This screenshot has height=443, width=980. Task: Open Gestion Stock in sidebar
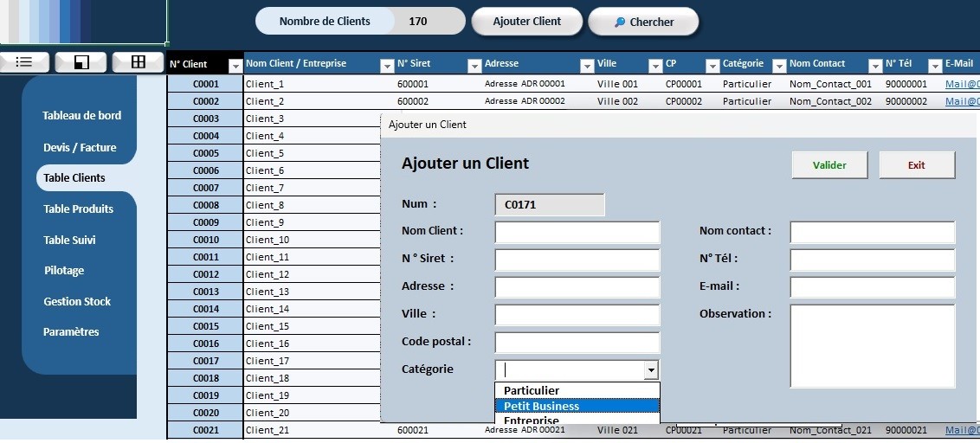(x=77, y=302)
